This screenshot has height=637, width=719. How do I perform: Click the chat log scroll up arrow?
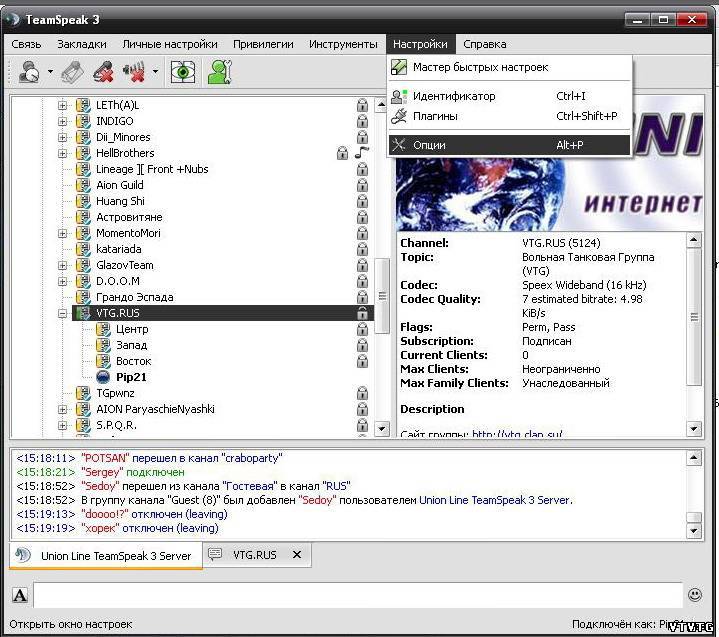694,458
